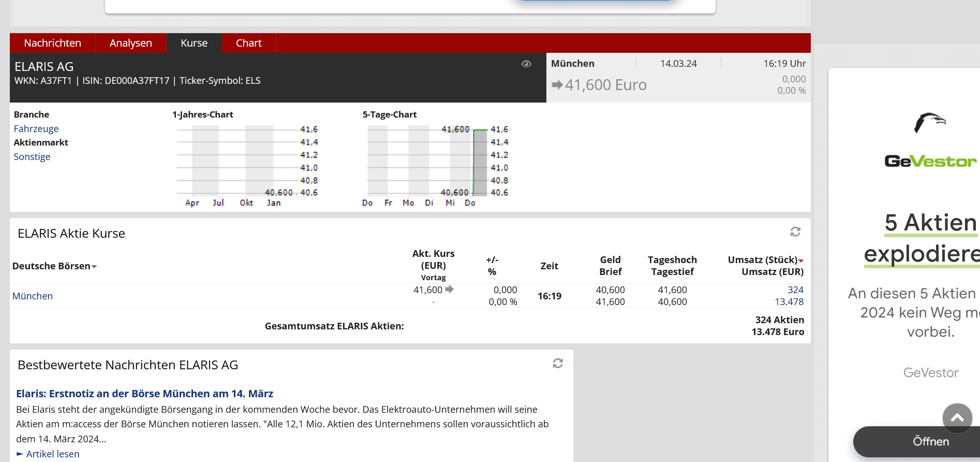Viewport: 980px width, 462px height.
Task: Refresh the ELARIS Aktie Kurse table
Action: click(x=795, y=232)
